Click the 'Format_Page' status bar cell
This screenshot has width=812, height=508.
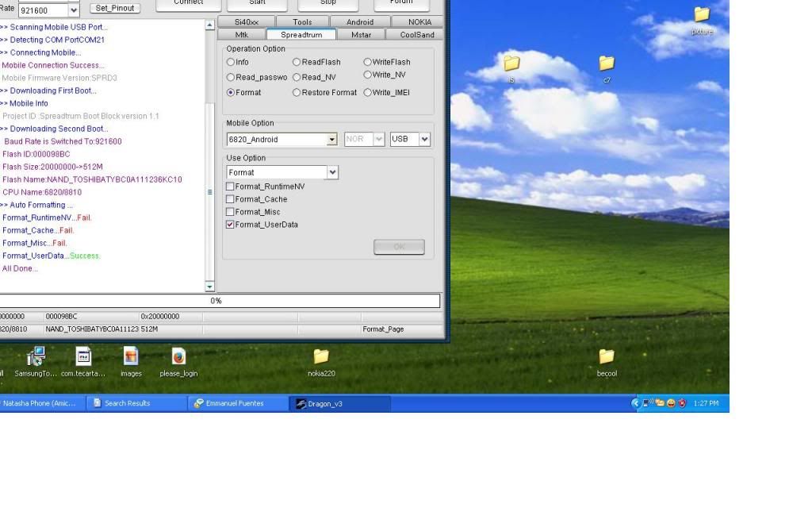pos(402,329)
